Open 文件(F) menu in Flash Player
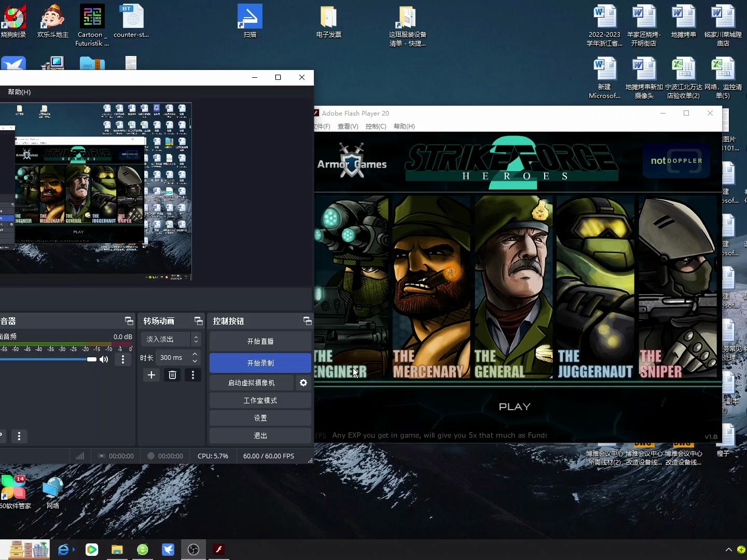747x560 pixels. pyautogui.click(x=322, y=127)
